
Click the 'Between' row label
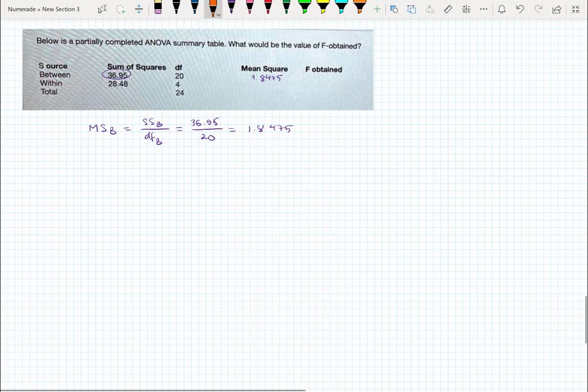pos(55,75)
